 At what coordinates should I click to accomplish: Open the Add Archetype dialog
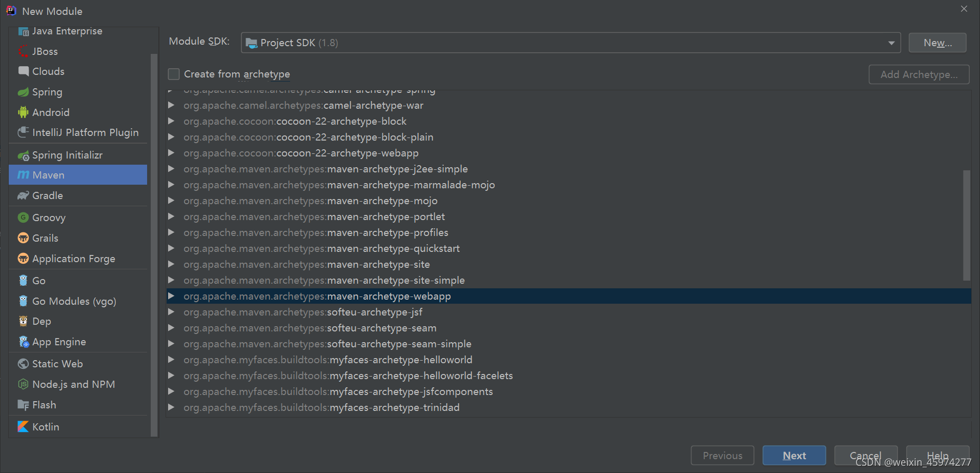(918, 74)
